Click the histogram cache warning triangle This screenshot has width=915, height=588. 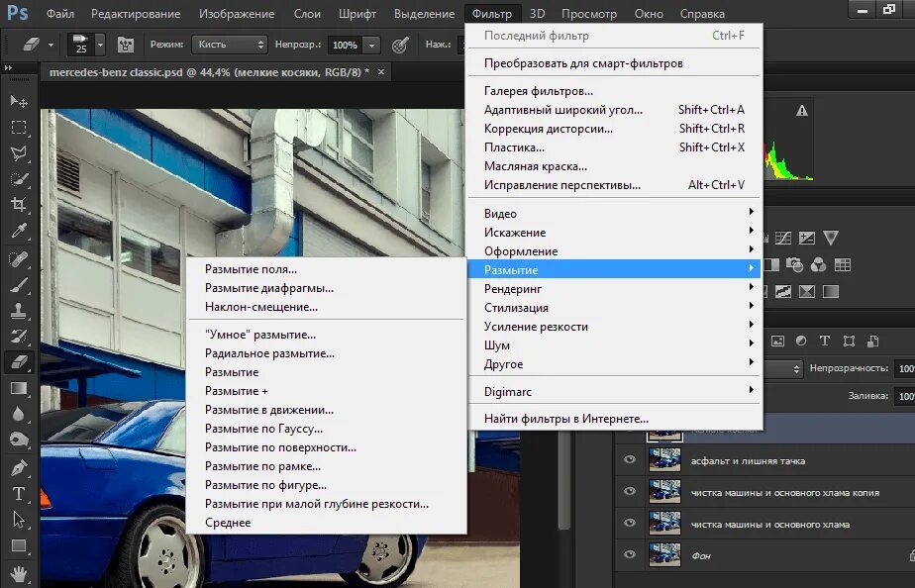(802, 110)
